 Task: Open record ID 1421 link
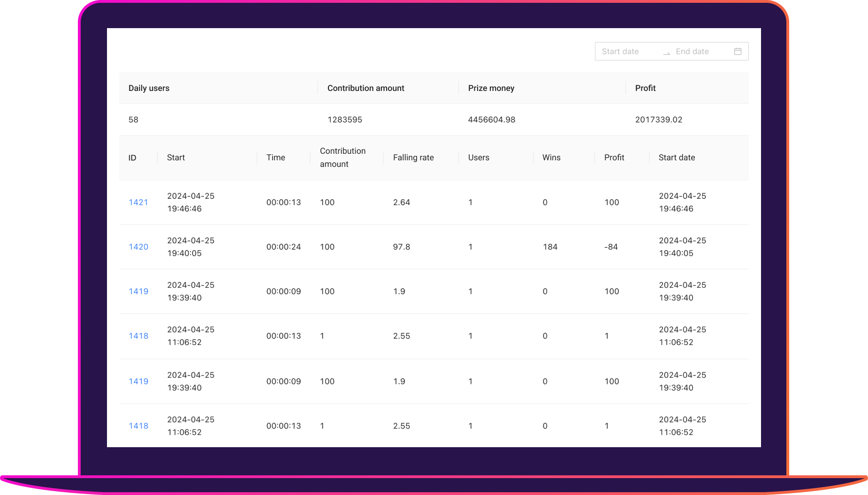pos(138,202)
